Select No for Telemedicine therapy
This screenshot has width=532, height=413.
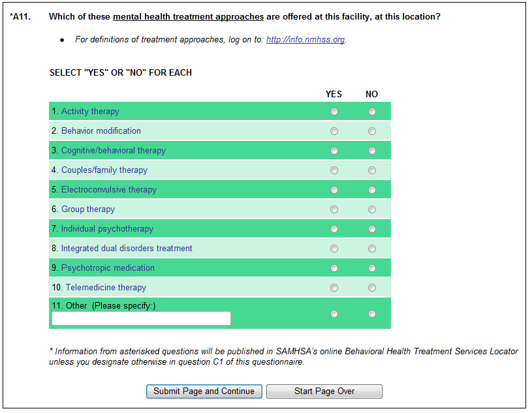[372, 288]
